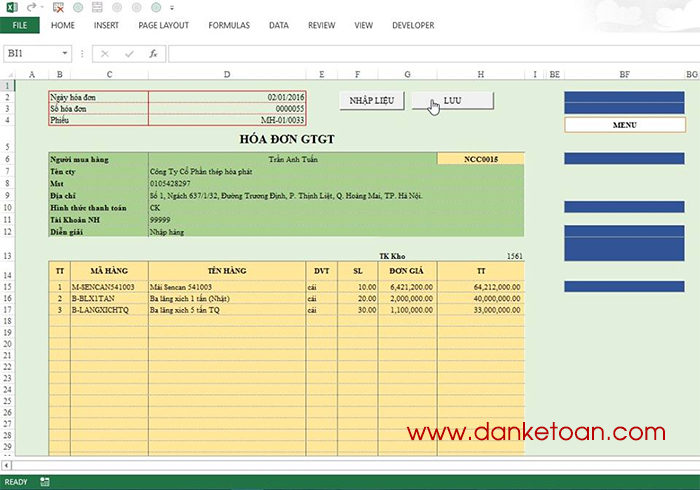
Task: Click the form grid icon in quick access toolbar
Action: click(x=97, y=7)
